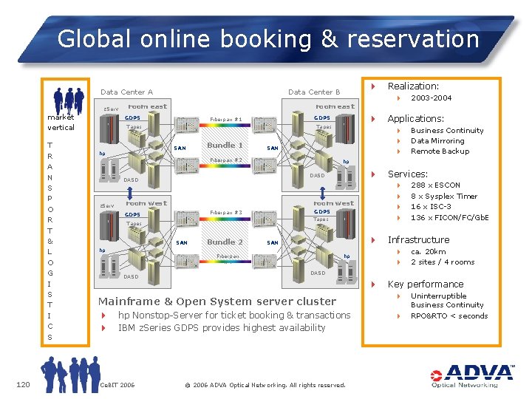Select the 288 x ESCON entry
The height and width of the screenshot is (399, 532).
tap(435, 185)
